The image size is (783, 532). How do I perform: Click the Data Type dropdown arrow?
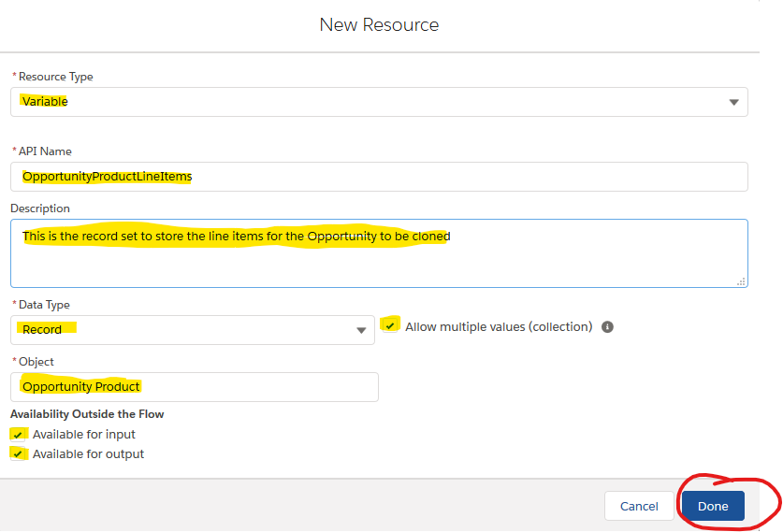361,330
